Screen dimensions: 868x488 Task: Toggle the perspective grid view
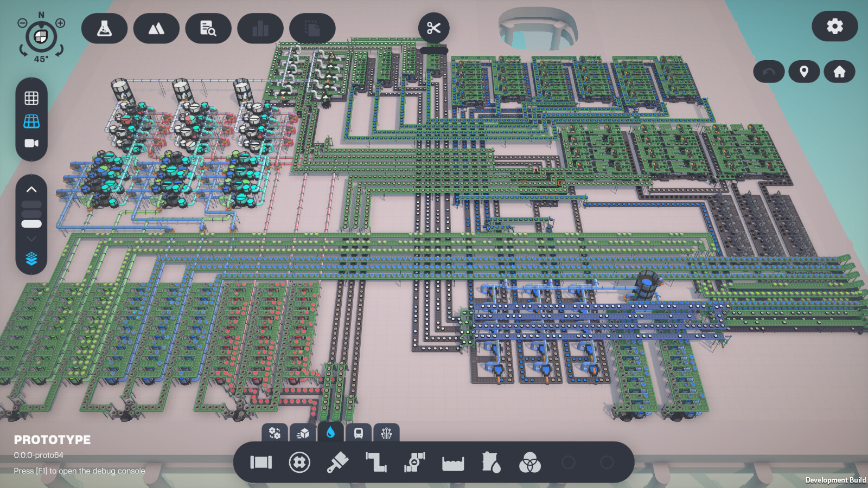coord(31,121)
